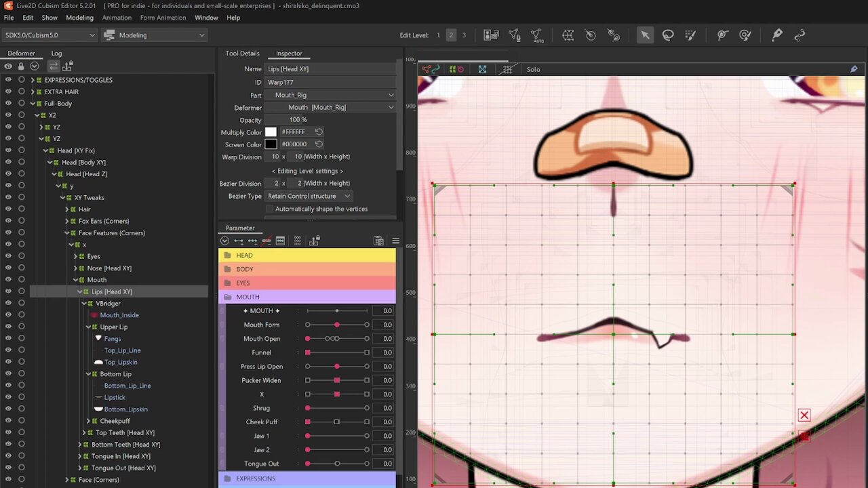Select the Arrow selection tool

pyautogui.click(x=645, y=35)
